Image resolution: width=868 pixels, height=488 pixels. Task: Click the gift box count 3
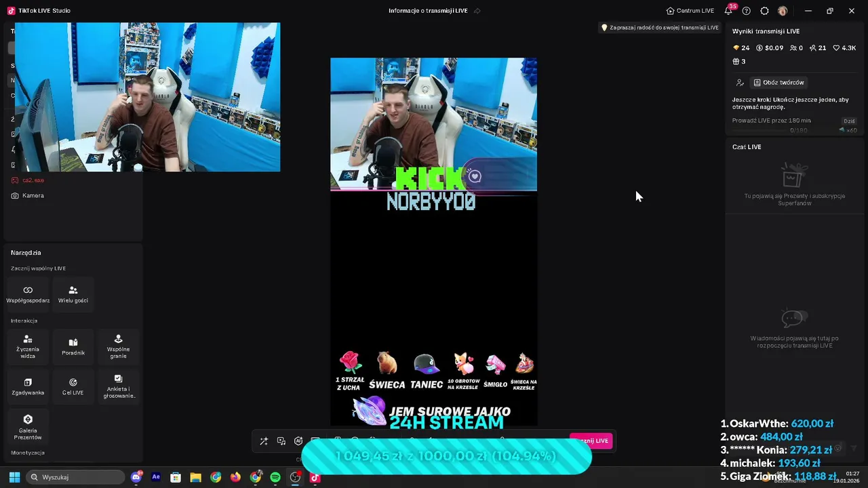(739, 62)
